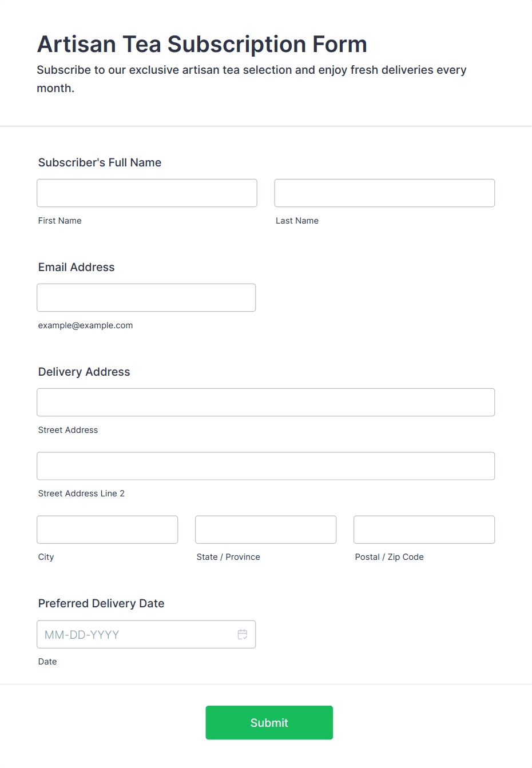This screenshot has height=768, width=532.
Task: Click the Delivery Address heading label
Action: [x=84, y=372]
